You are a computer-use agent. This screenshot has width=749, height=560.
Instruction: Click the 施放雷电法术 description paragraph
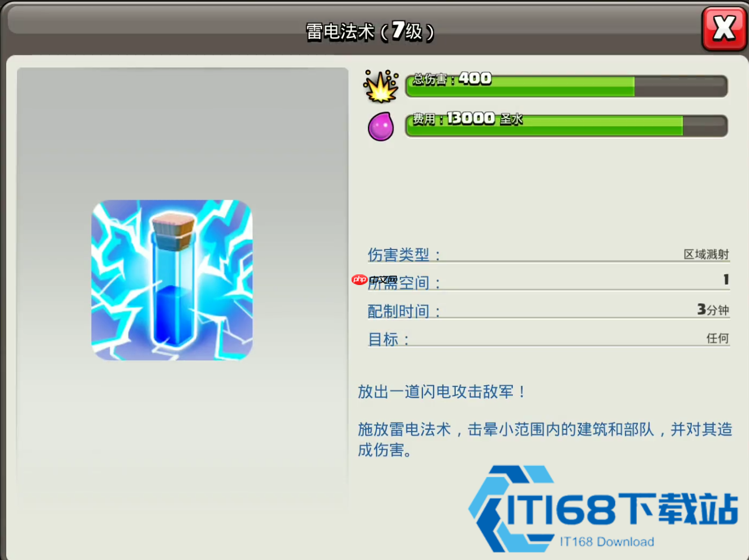(545, 440)
